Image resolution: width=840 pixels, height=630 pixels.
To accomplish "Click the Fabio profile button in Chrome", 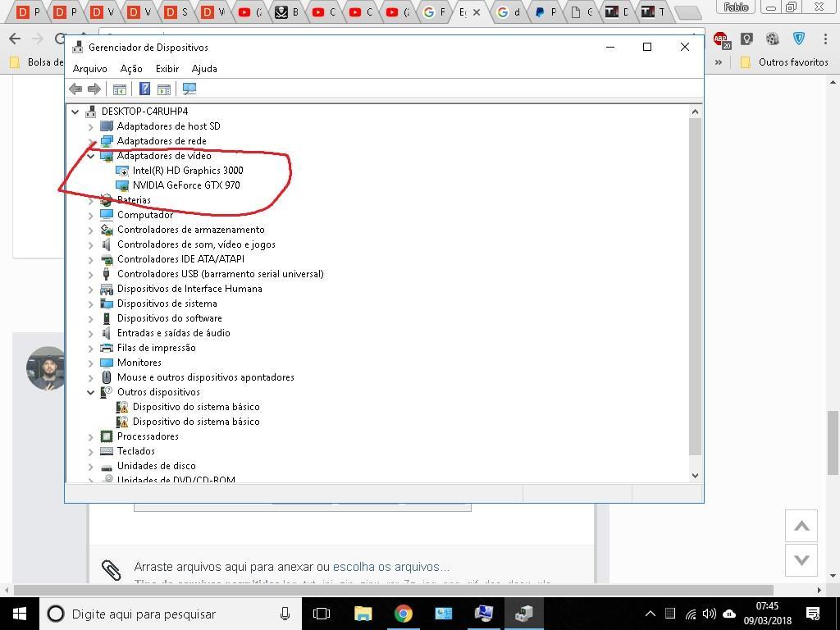I will (x=736, y=7).
